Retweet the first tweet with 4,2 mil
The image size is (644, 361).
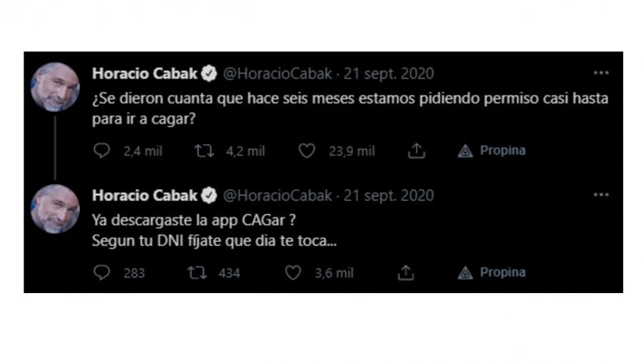coord(205,151)
